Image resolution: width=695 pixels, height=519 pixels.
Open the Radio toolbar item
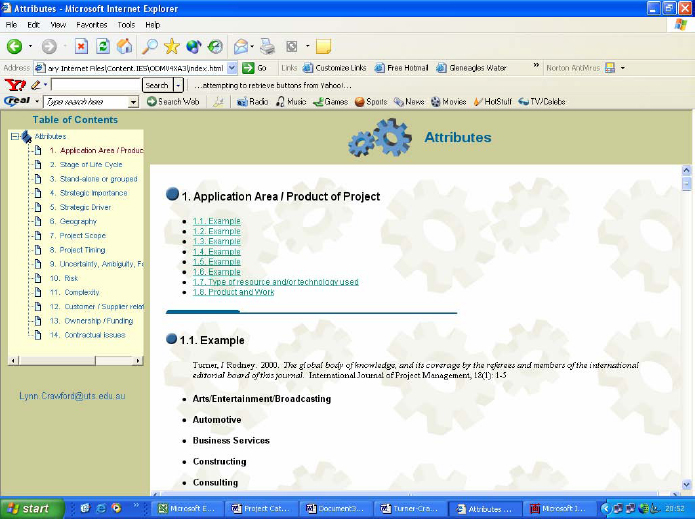point(252,101)
